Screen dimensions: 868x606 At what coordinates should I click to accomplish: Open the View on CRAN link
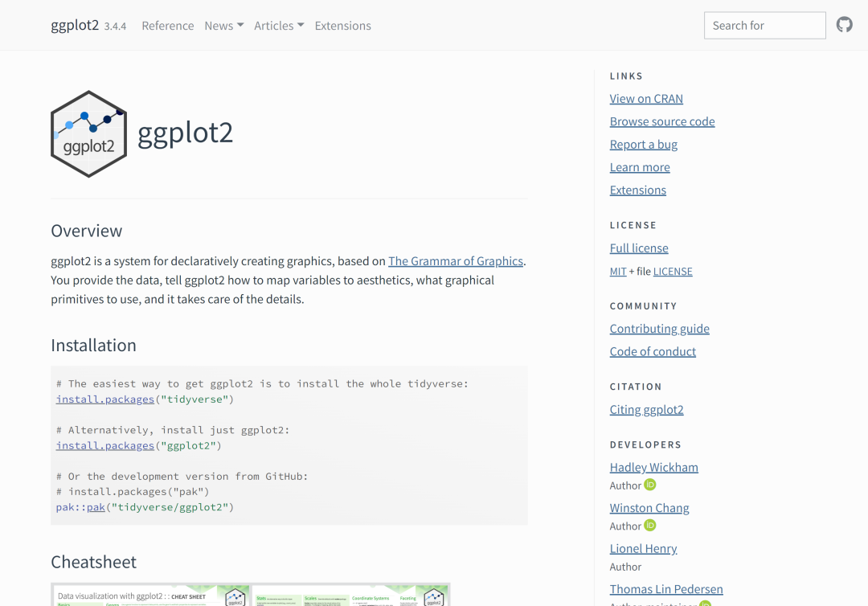tap(646, 99)
